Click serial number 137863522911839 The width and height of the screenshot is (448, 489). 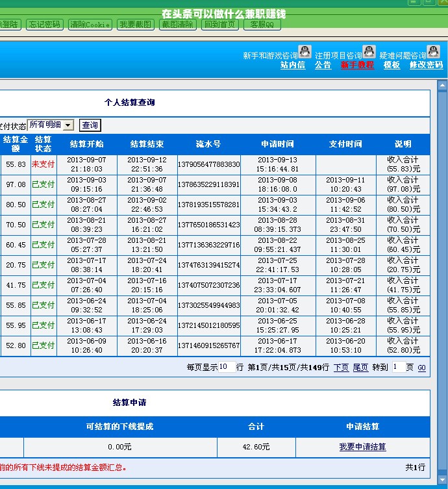tap(209, 184)
